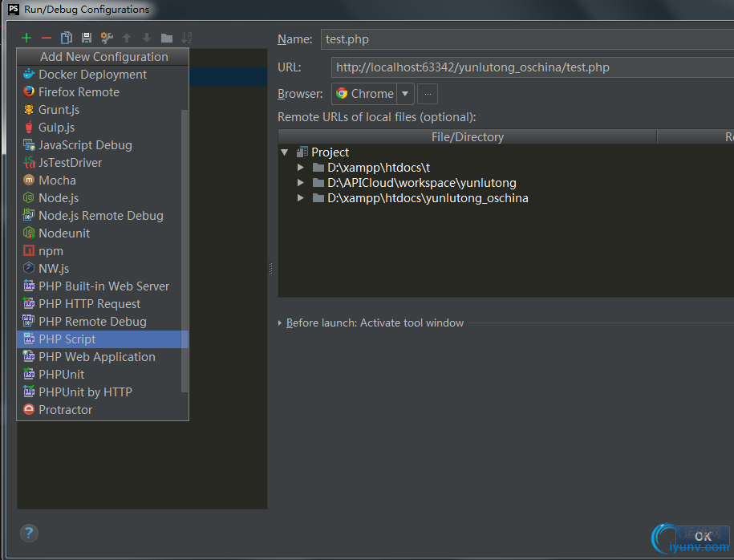Choose Firefox Remote configuration type
The width and height of the screenshot is (734, 560).
coord(103,92)
